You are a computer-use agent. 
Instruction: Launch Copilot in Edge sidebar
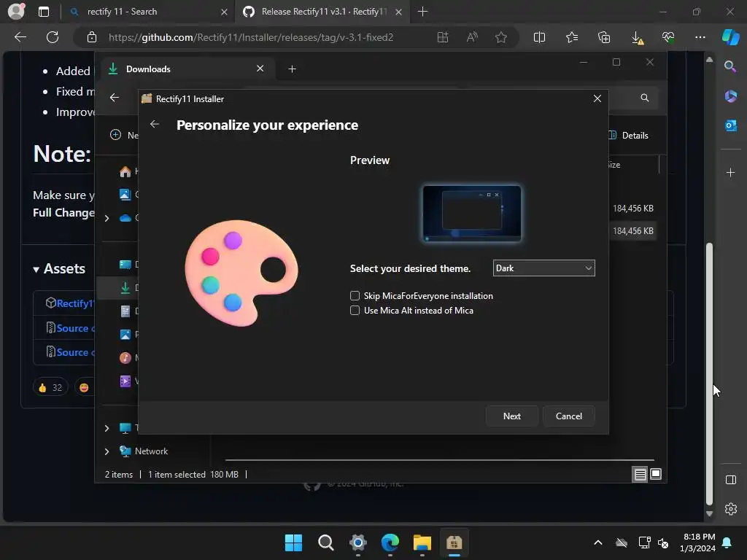coord(730,37)
